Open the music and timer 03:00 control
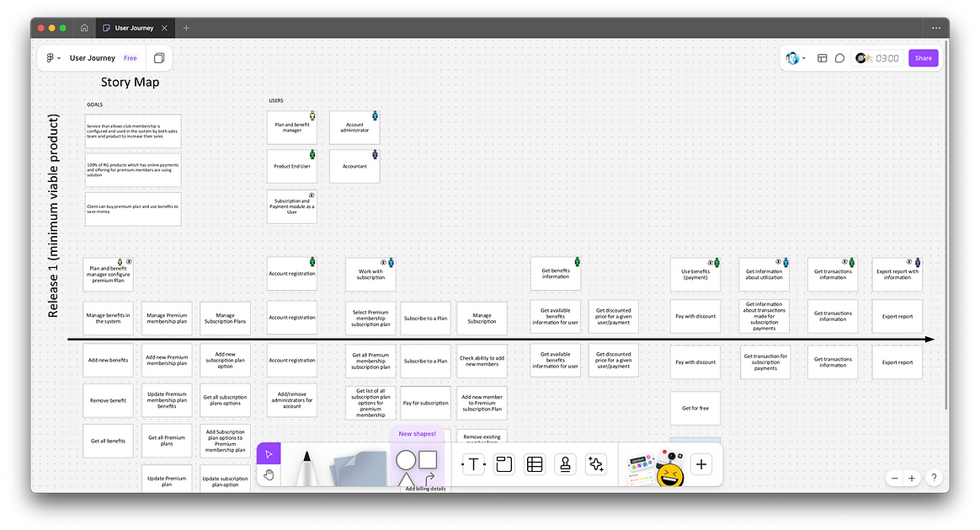980x530 pixels. pyautogui.click(x=877, y=58)
